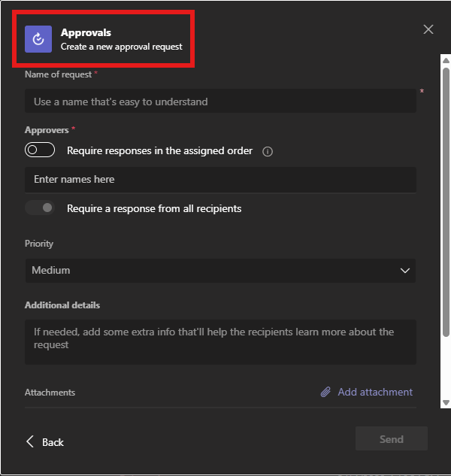Click the Send button
This screenshot has height=476, width=451.
[x=392, y=438]
